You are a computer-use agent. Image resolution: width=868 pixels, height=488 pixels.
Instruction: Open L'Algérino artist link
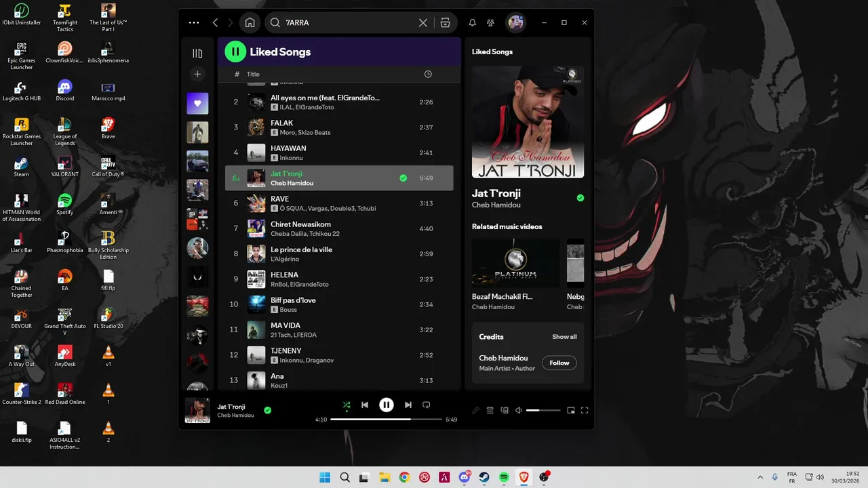coord(285,259)
